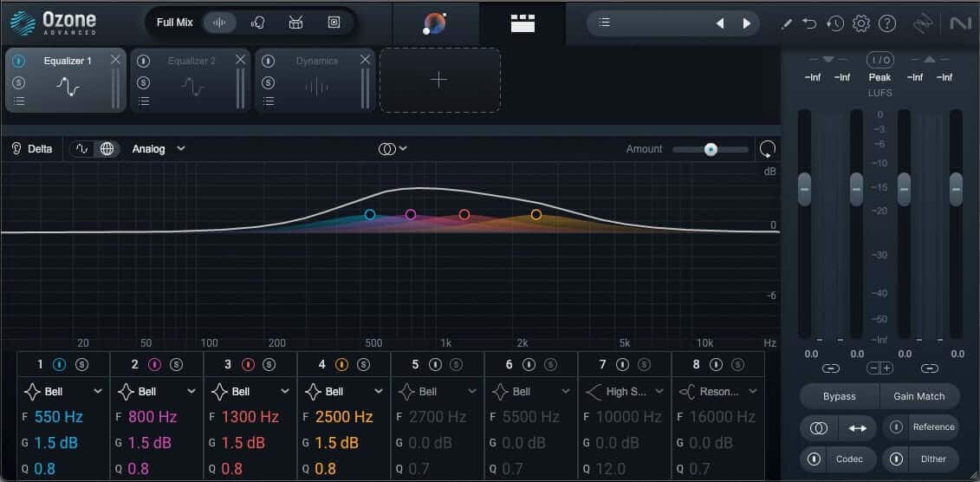Open stereo channel mode dropdown above graph
This screenshot has width=980, height=482.
[393, 149]
